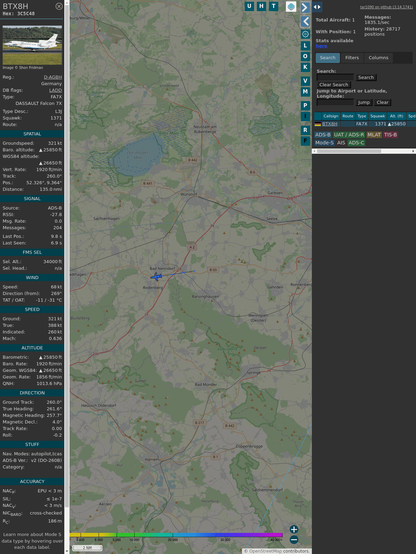Image resolution: width=416 pixels, height=554 pixels.
Task: Click the Clear Search button
Action: click(x=334, y=85)
